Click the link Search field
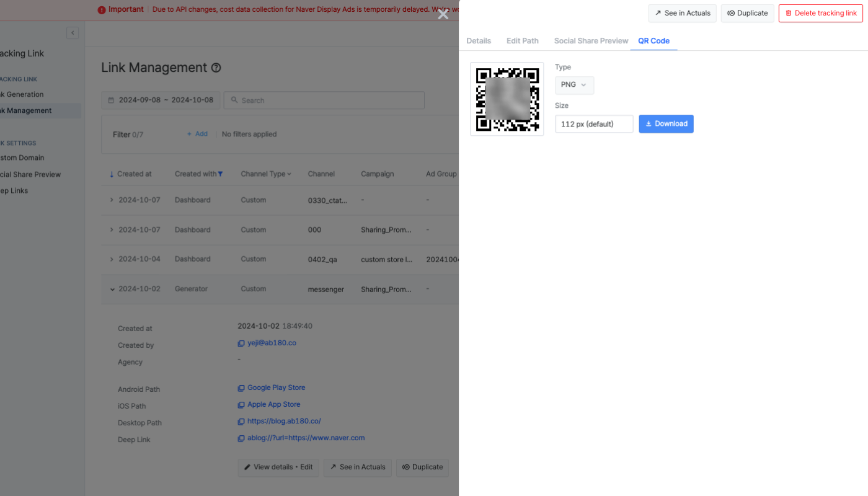 click(x=324, y=100)
